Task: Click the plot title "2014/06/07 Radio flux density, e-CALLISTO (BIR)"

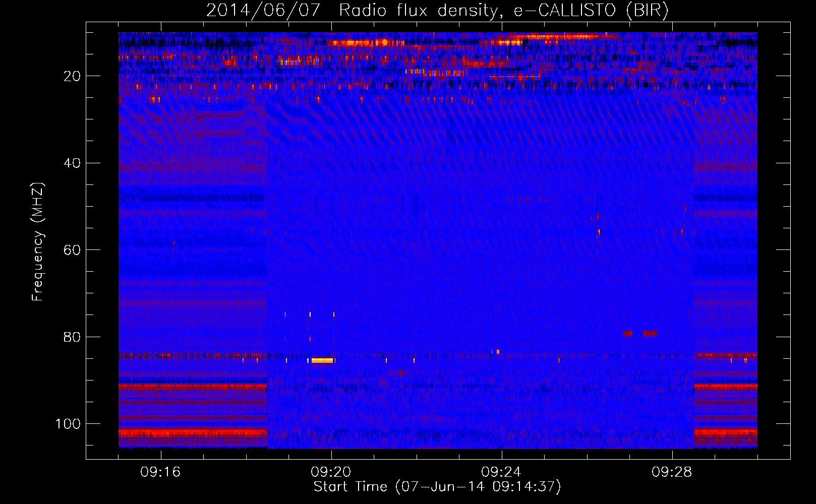Action: (x=437, y=10)
